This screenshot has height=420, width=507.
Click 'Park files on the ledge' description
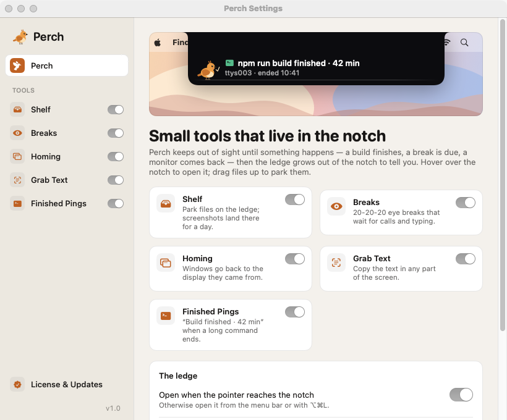221,218
